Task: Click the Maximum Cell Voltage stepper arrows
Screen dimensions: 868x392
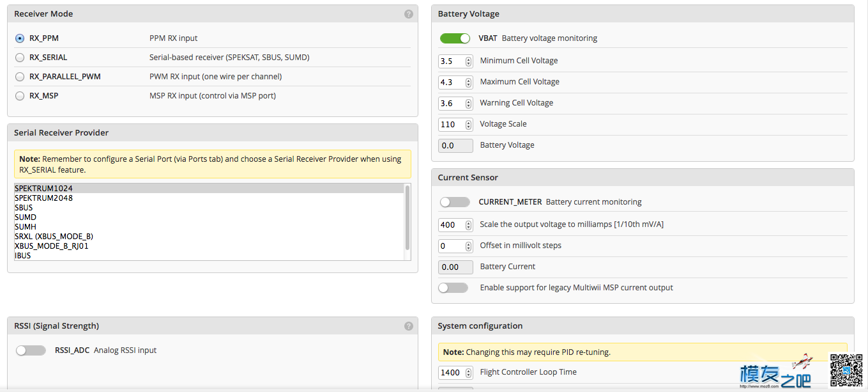Action: 469,82
